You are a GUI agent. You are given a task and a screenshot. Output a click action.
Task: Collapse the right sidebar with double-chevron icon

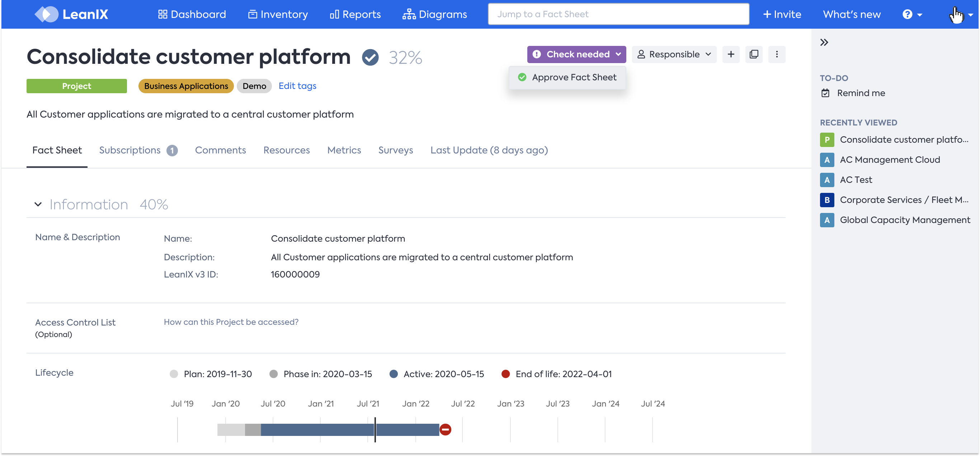(x=824, y=42)
